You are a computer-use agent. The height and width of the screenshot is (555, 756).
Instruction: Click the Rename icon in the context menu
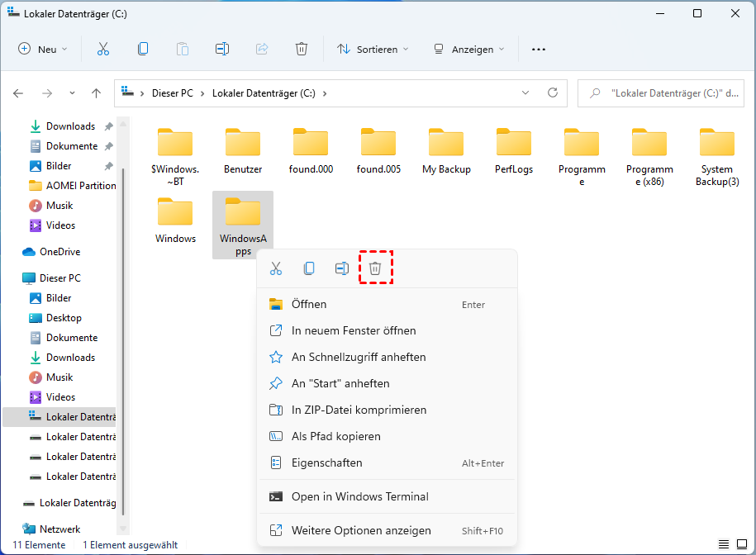click(342, 268)
